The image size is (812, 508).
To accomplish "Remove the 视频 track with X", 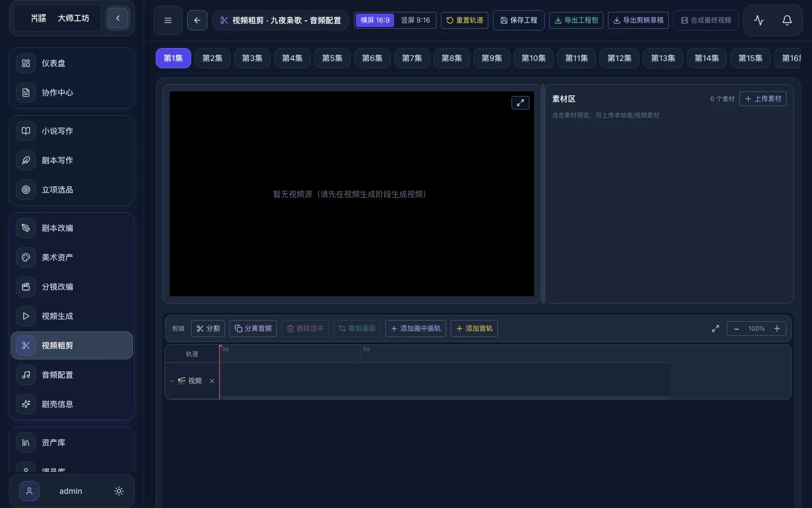I will (x=212, y=381).
